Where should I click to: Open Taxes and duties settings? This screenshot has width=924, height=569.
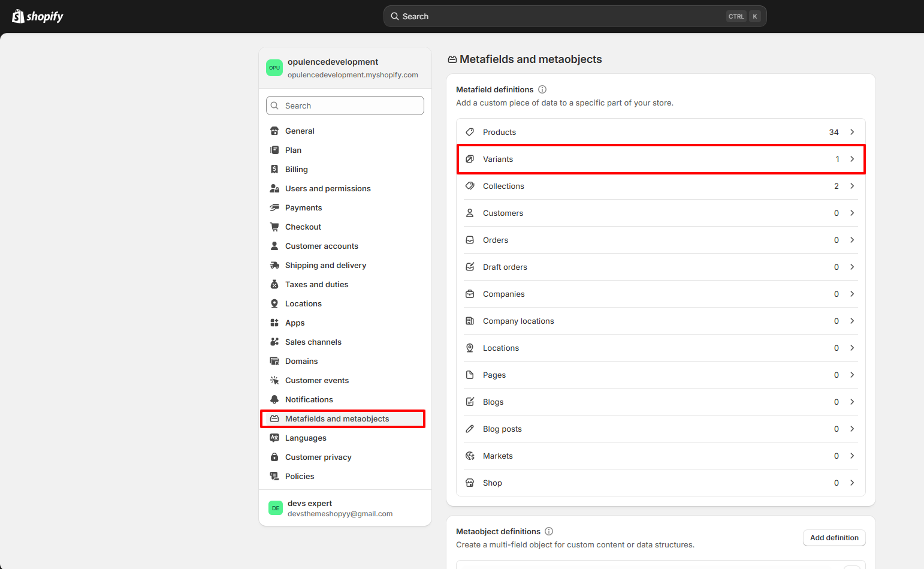click(345, 284)
